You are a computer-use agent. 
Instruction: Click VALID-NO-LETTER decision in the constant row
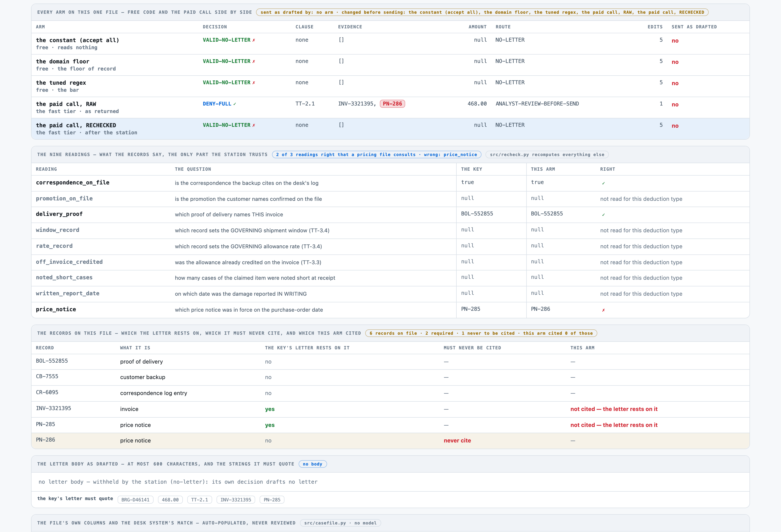227,40
